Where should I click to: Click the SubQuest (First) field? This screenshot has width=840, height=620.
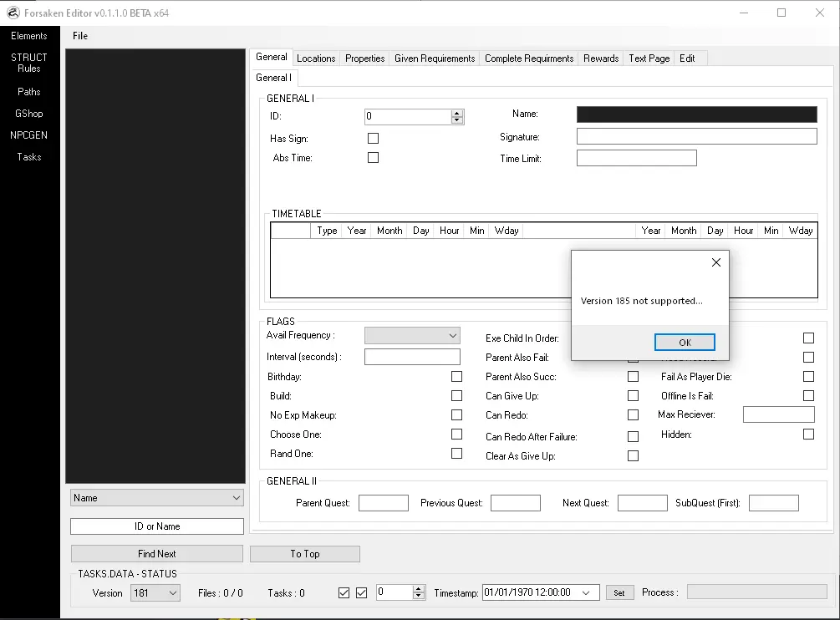(774, 503)
